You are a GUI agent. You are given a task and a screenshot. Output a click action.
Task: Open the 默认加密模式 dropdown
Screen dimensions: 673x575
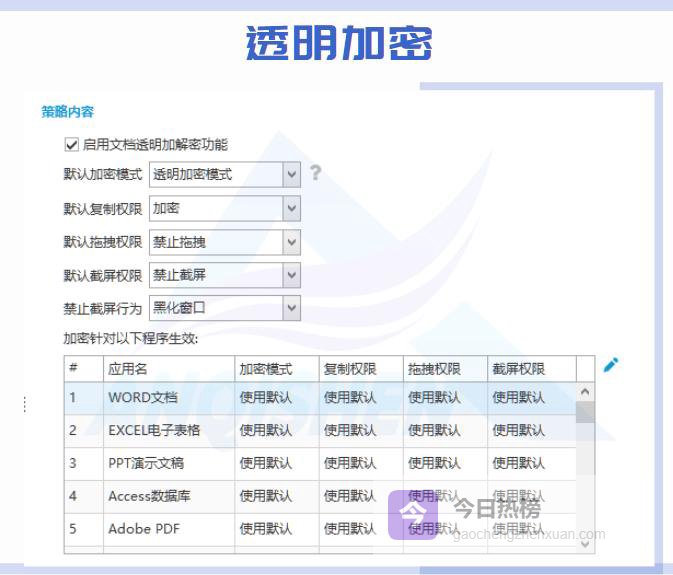pyautogui.click(x=291, y=174)
